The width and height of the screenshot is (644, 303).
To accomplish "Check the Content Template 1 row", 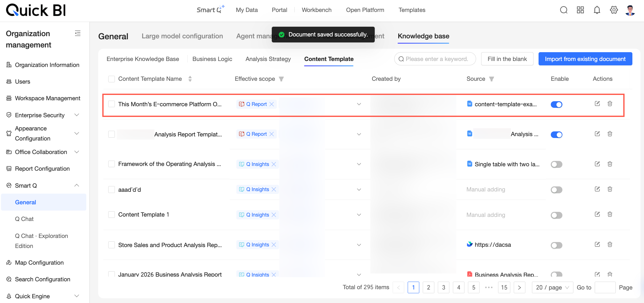I will pyautogui.click(x=111, y=215).
